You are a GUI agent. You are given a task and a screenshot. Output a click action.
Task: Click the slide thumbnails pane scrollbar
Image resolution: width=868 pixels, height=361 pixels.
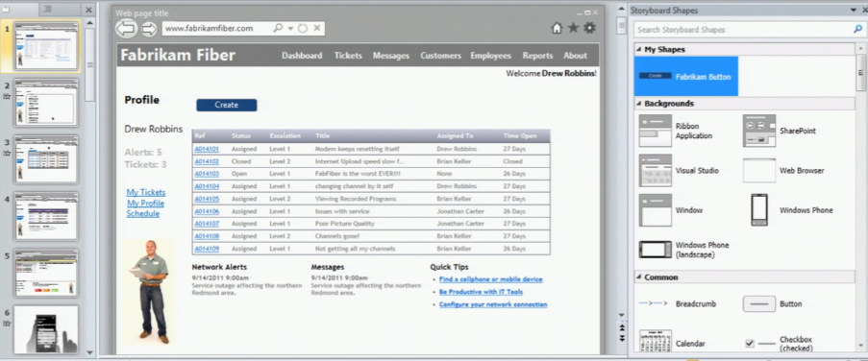click(89, 64)
